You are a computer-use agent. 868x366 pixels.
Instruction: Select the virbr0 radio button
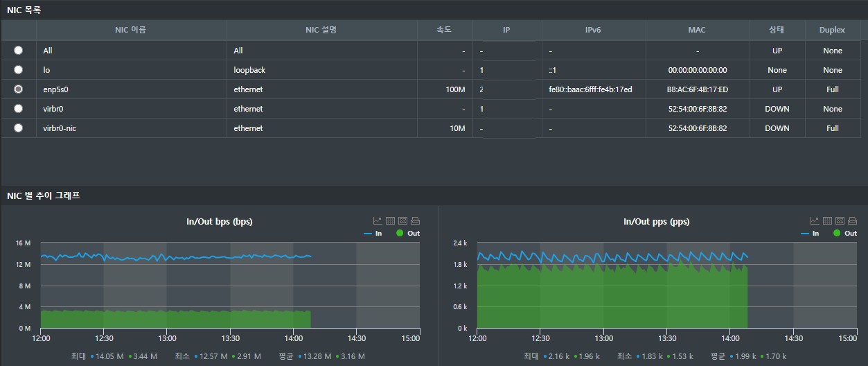click(x=19, y=109)
